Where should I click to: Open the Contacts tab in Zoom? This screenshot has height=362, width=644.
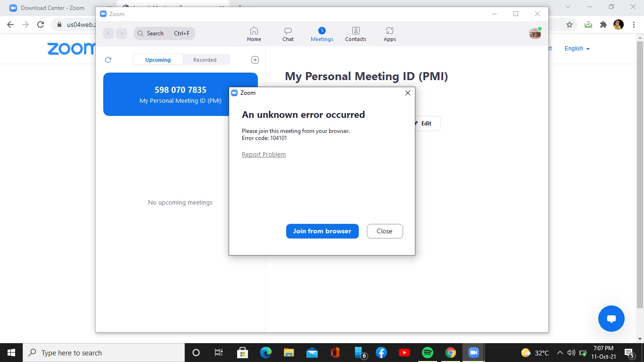click(x=355, y=34)
